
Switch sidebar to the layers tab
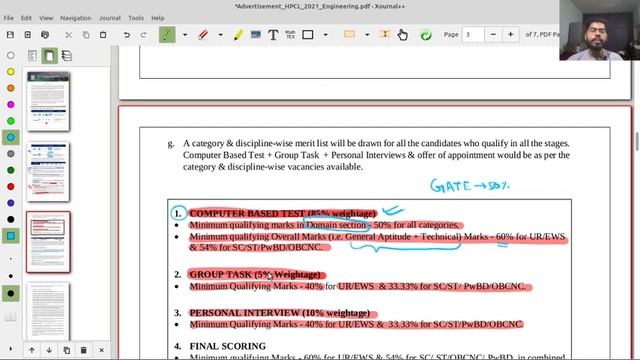click(67, 56)
